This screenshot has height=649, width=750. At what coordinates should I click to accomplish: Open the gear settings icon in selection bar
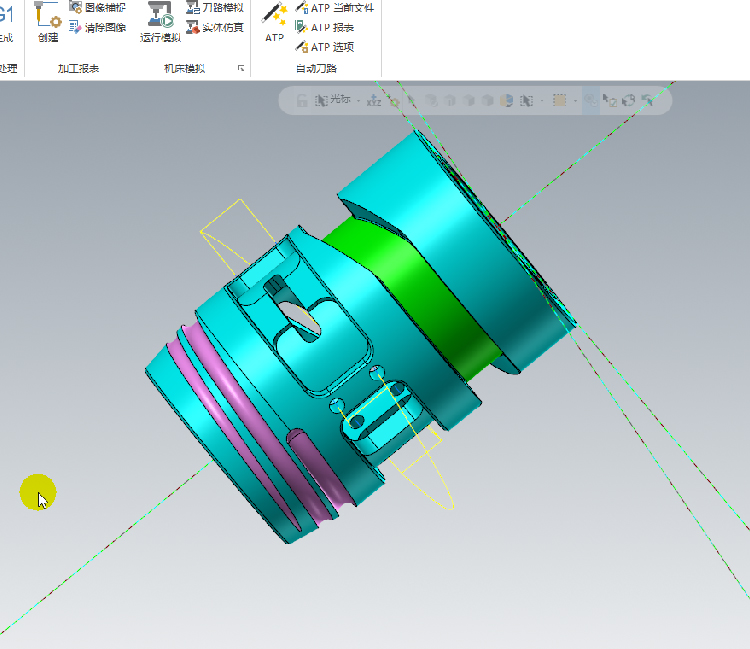pyautogui.click(x=394, y=101)
